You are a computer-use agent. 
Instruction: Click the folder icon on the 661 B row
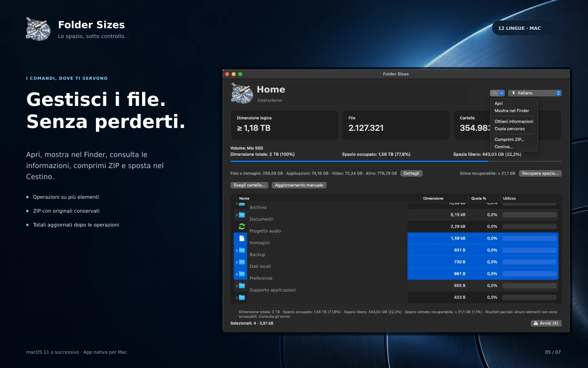(x=242, y=274)
